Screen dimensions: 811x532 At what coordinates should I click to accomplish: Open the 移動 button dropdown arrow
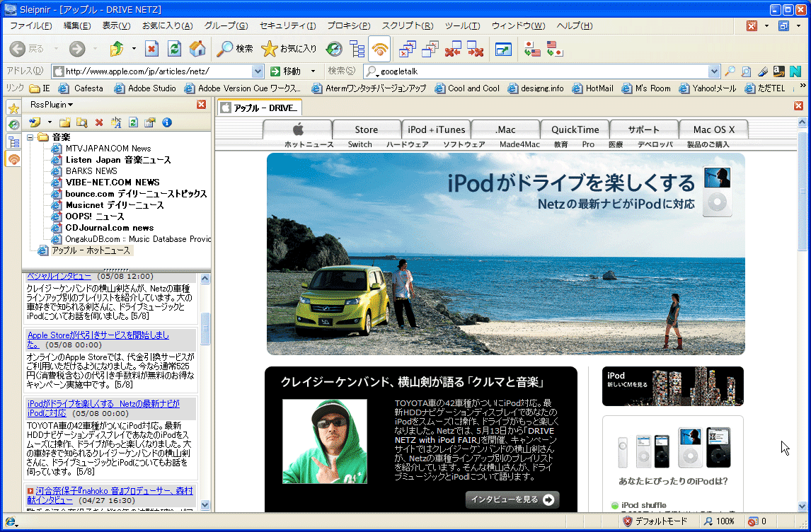tap(313, 71)
